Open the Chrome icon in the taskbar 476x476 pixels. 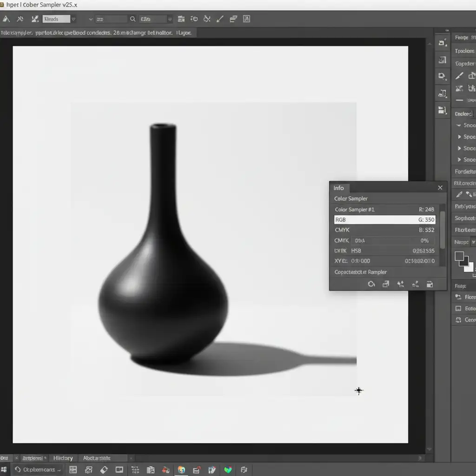[181, 470]
